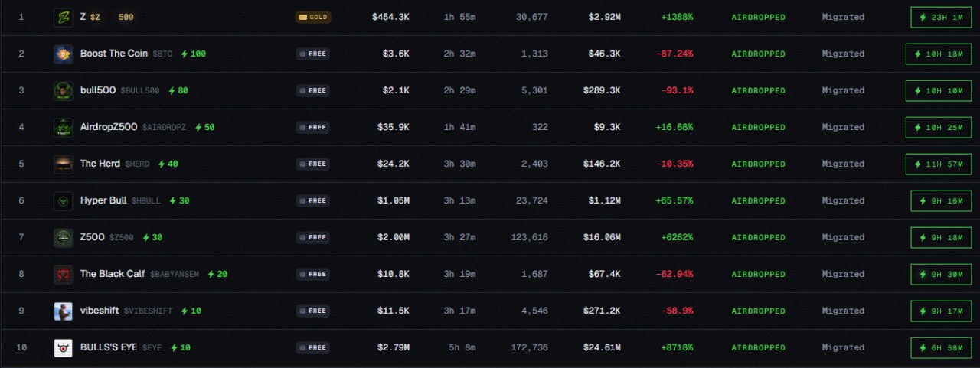
Task: Click AIRDROPPED status for Z500 row
Action: [758, 237]
